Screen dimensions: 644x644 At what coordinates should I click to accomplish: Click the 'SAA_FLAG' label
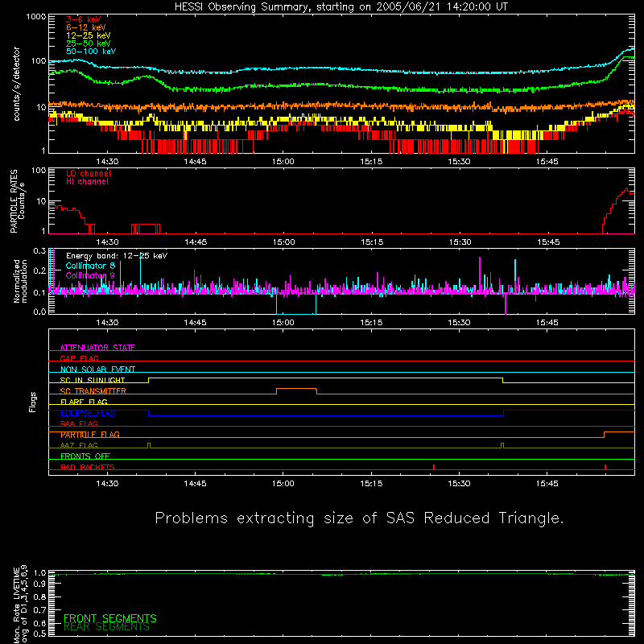[x=79, y=424]
